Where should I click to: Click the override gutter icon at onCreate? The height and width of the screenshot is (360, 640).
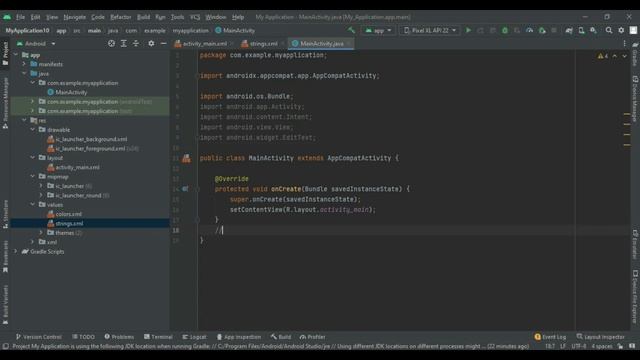(x=185, y=189)
